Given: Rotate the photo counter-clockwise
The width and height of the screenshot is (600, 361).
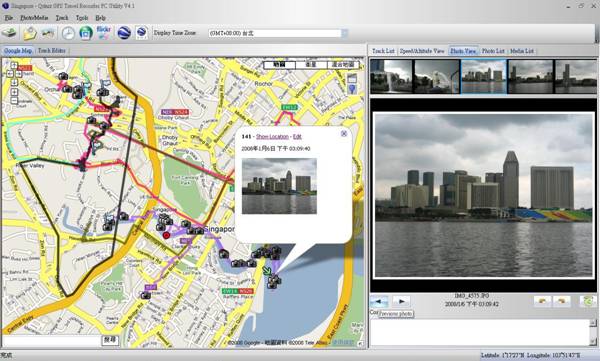Looking at the screenshot, I should [542, 301].
